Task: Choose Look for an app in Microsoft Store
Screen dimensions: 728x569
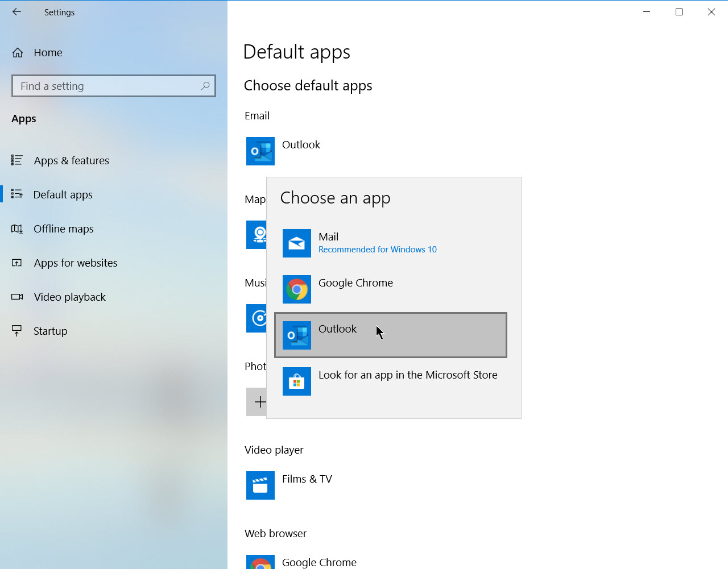Action: pos(407,375)
